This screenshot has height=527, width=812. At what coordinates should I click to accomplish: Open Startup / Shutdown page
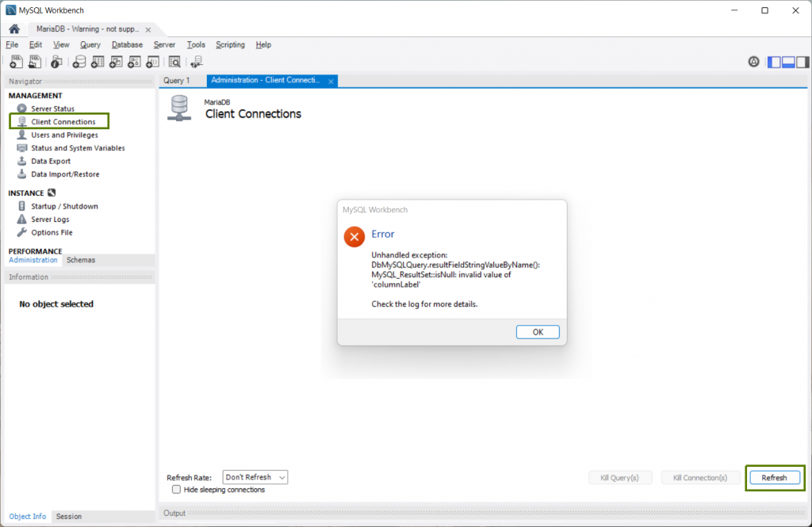click(65, 206)
